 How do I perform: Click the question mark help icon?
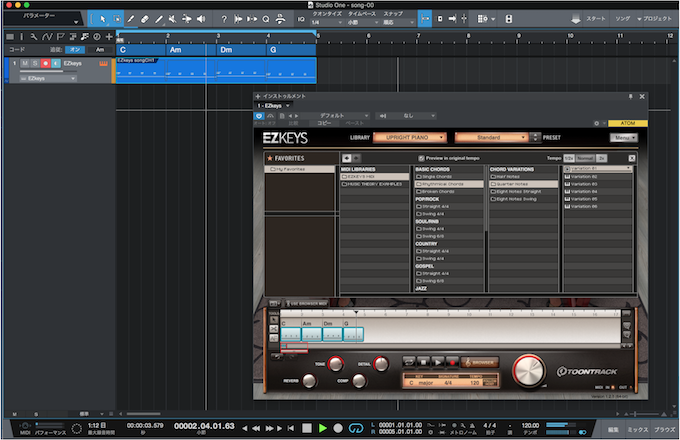[224, 19]
